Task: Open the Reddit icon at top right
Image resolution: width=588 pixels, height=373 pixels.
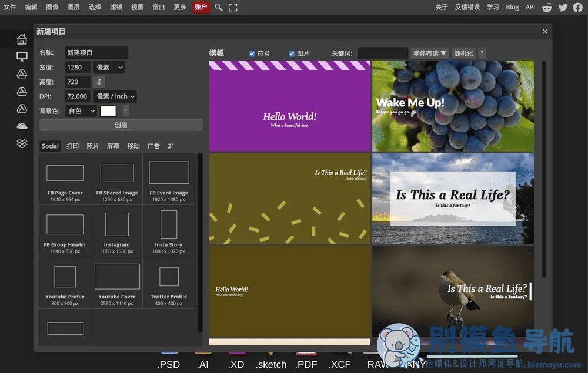Action: click(x=547, y=8)
